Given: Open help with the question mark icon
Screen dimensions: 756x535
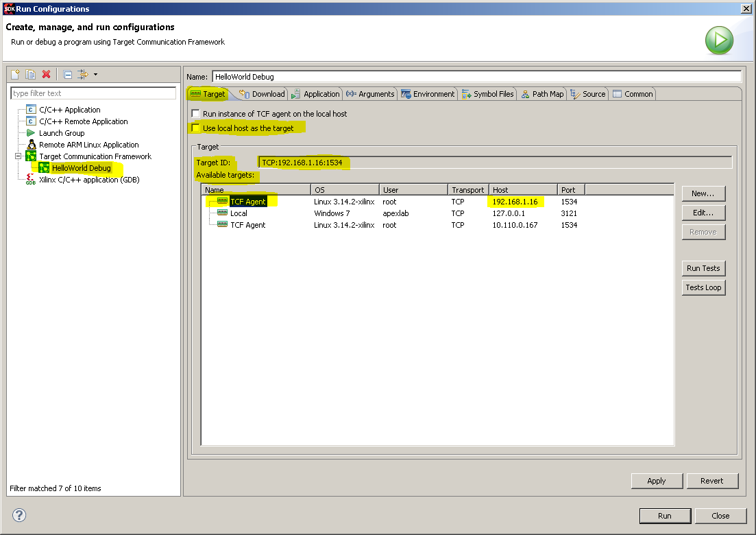Looking at the screenshot, I should tap(19, 515).
